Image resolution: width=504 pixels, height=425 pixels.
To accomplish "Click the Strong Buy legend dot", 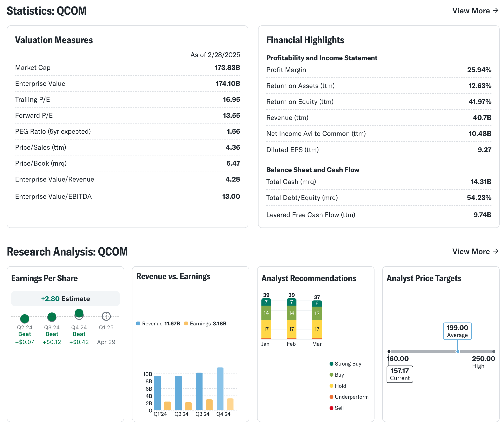I will pos(331,364).
